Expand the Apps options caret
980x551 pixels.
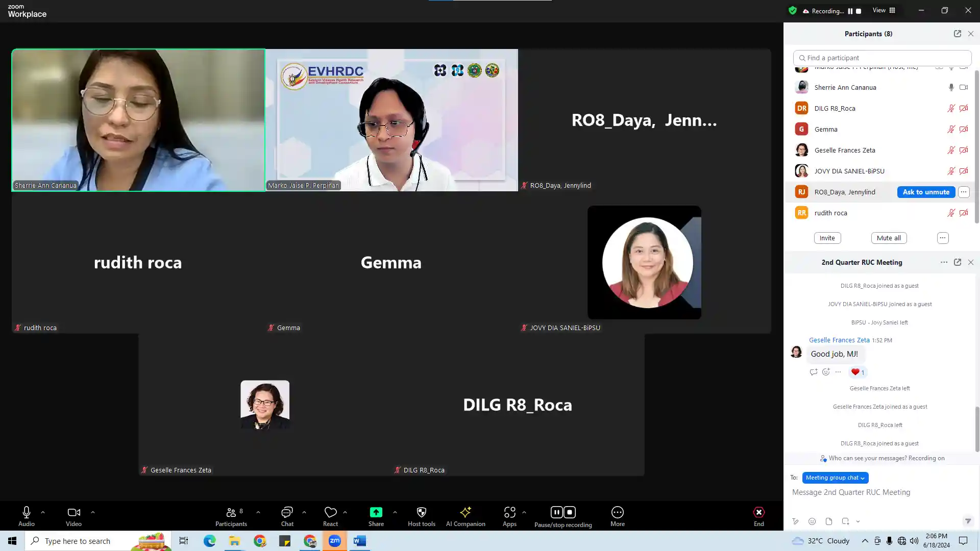pyautogui.click(x=524, y=512)
